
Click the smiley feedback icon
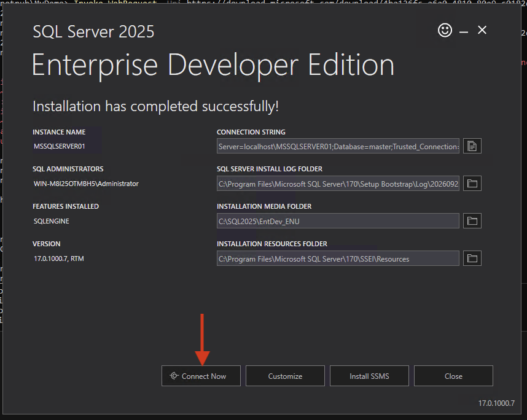pos(445,30)
